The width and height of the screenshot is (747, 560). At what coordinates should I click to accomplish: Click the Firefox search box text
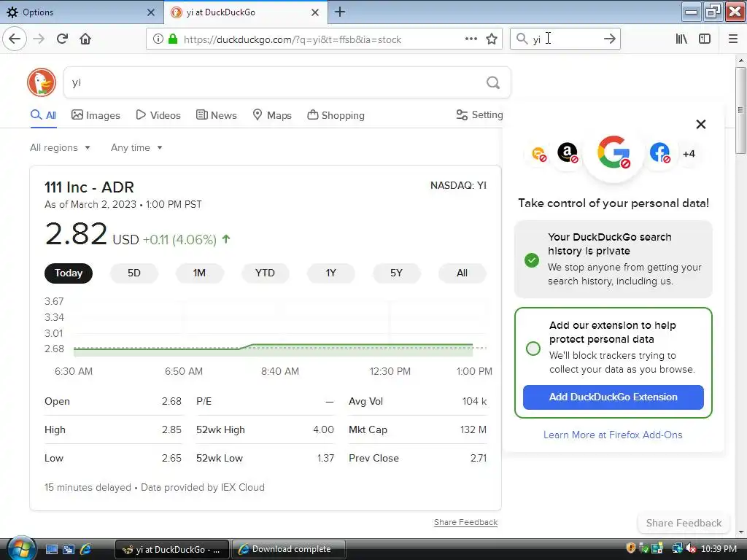pos(536,39)
